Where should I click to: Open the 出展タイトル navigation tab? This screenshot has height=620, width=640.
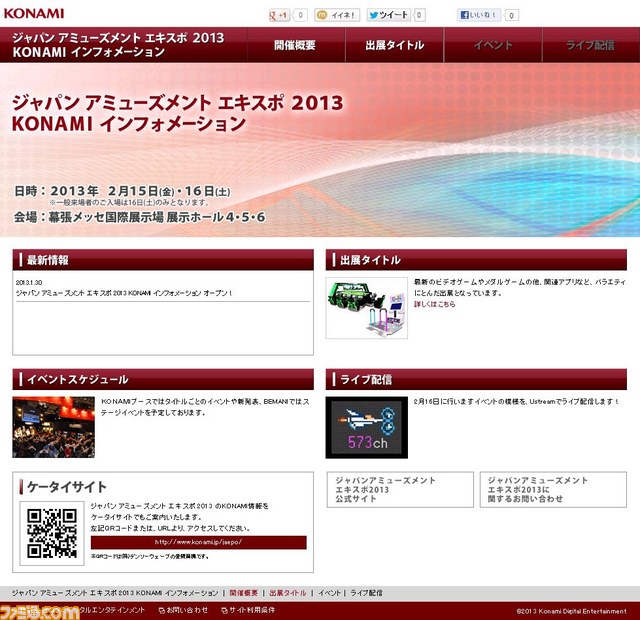point(395,45)
